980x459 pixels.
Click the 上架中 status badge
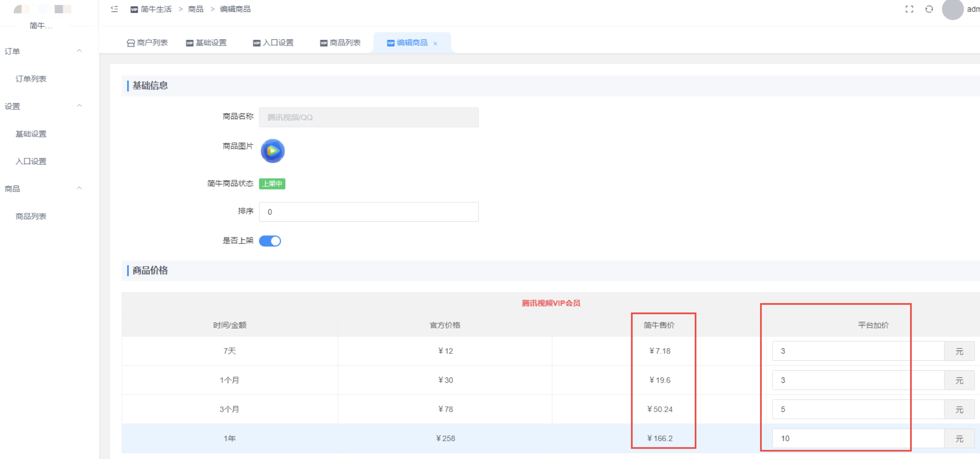[x=272, y=184]
